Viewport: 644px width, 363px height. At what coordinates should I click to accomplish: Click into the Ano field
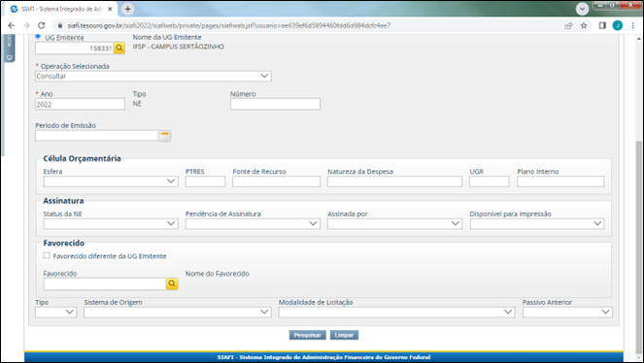(x=80, y=104)
